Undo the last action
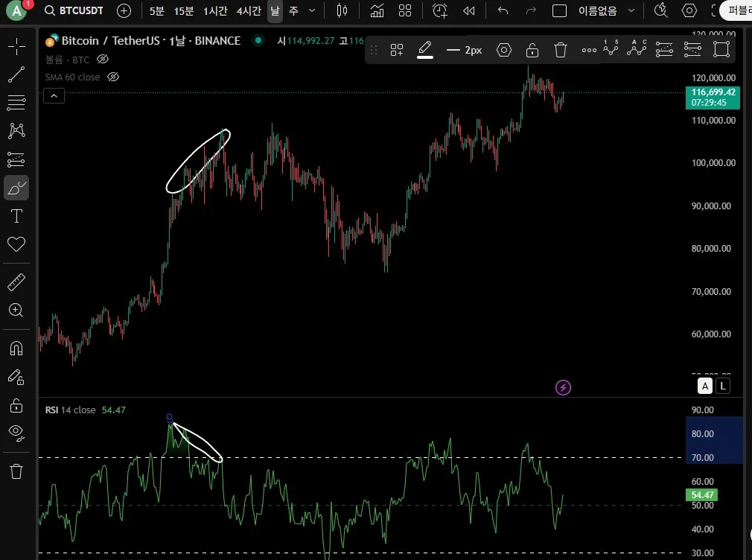 (503, 10)
